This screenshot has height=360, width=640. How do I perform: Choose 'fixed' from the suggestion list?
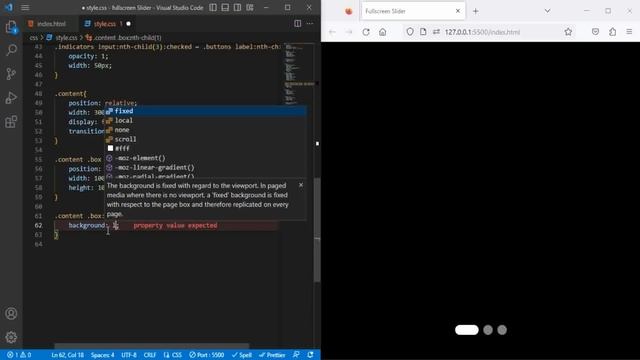(206, 111)
